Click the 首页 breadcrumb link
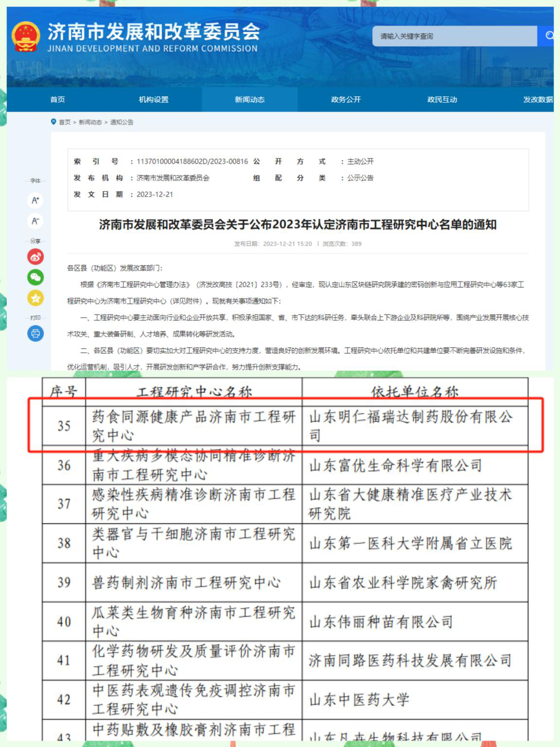The height and width of the screenshot is (747, 560). pyautogui.click(x=65, y=122)
